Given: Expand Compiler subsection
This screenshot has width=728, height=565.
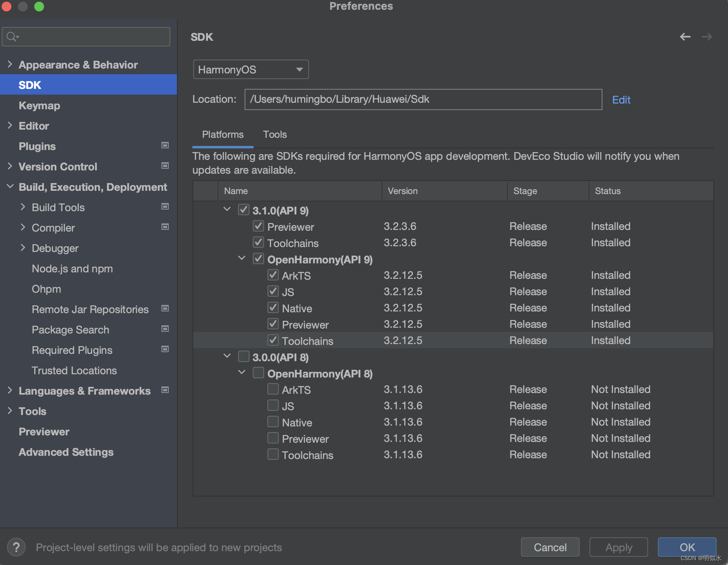Looking at the screenshot, I should pos(23,227).
